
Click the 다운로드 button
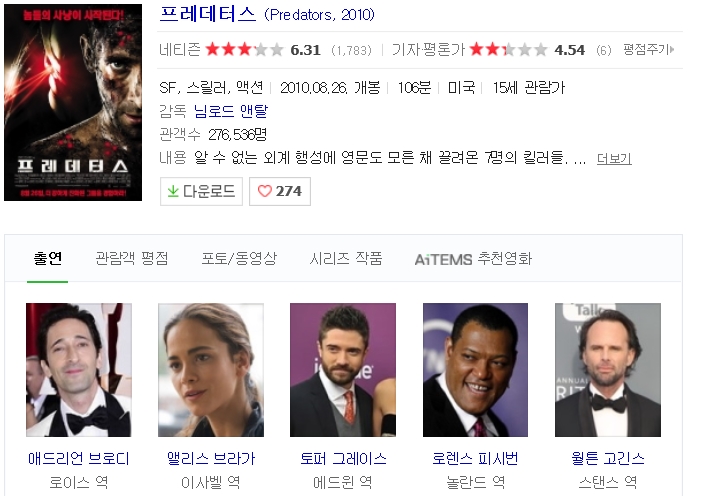coord(201,191)
